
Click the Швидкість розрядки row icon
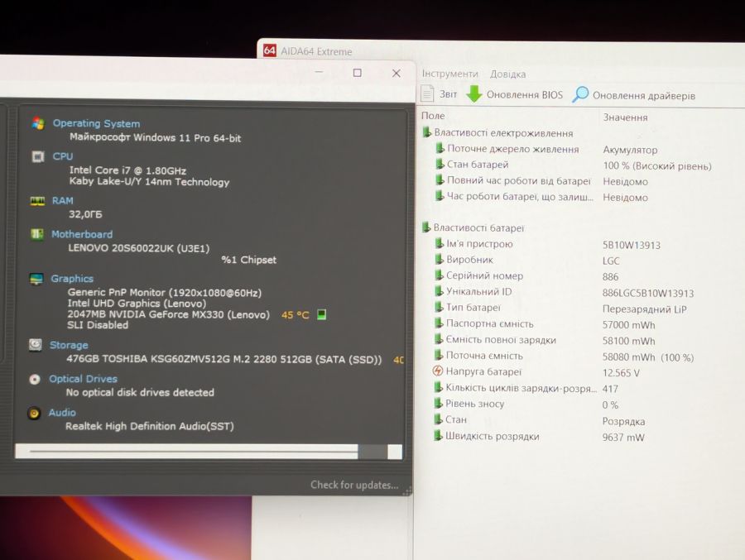pyautogui.click(x=438, y=435)
